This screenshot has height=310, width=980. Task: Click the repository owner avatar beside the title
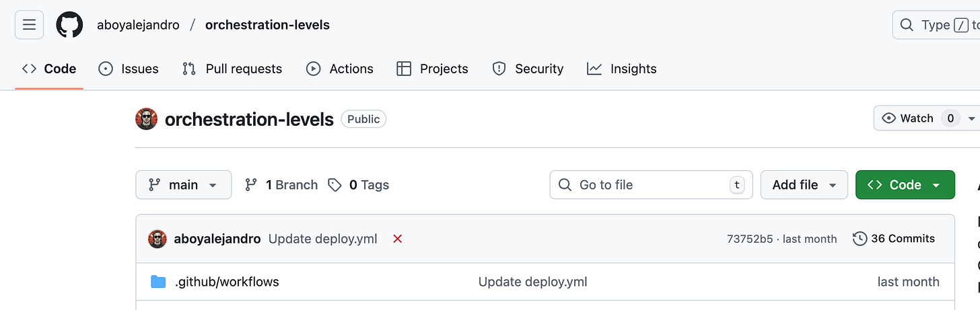point(146,119)
